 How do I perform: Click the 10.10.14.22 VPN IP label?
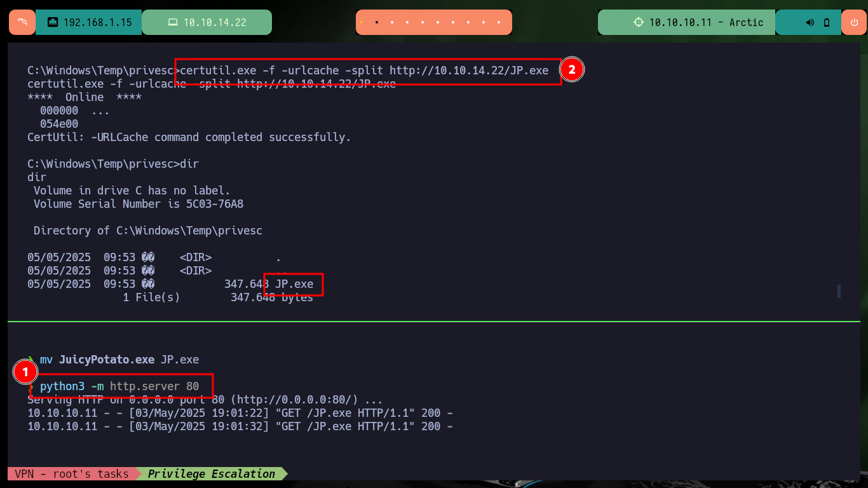click(x=215, y=22)
